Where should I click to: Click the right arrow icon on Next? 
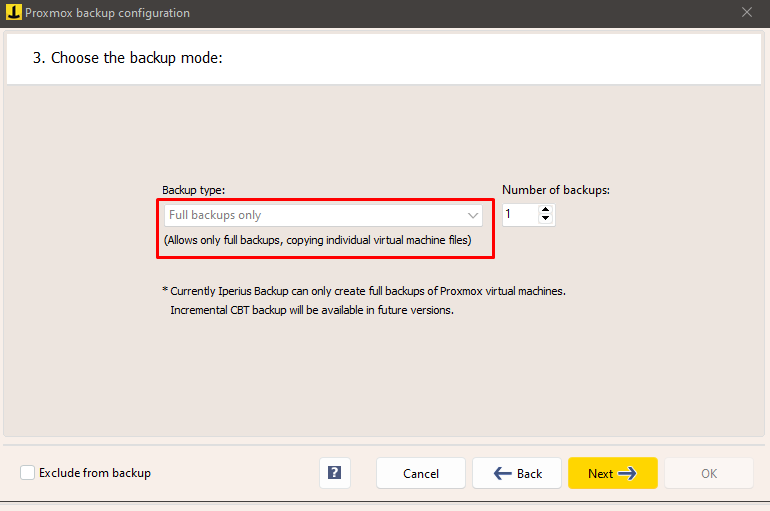[x=627, y=473]
